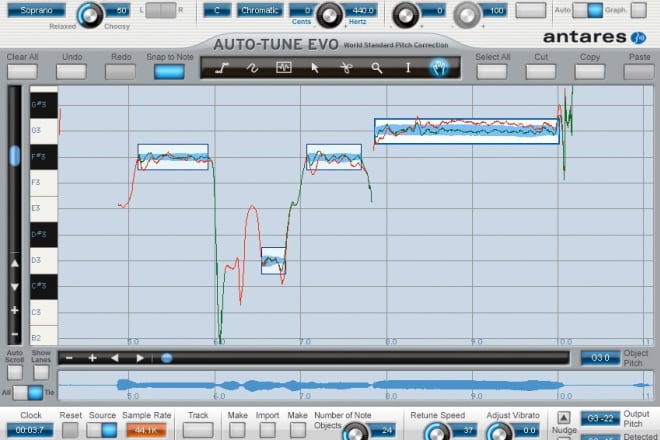The image size is (660, 440).
Task: Click the Undo button
Action: tap(71, 72)
